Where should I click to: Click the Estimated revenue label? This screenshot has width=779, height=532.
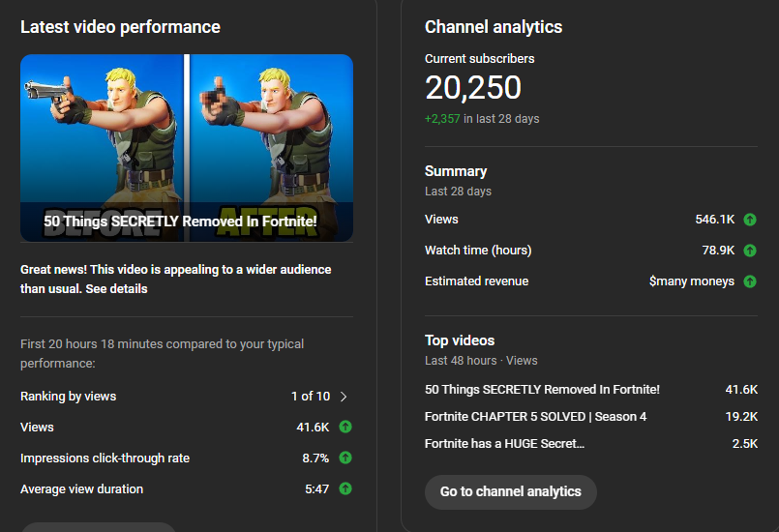pyautogui.click(x=476, y=281)
